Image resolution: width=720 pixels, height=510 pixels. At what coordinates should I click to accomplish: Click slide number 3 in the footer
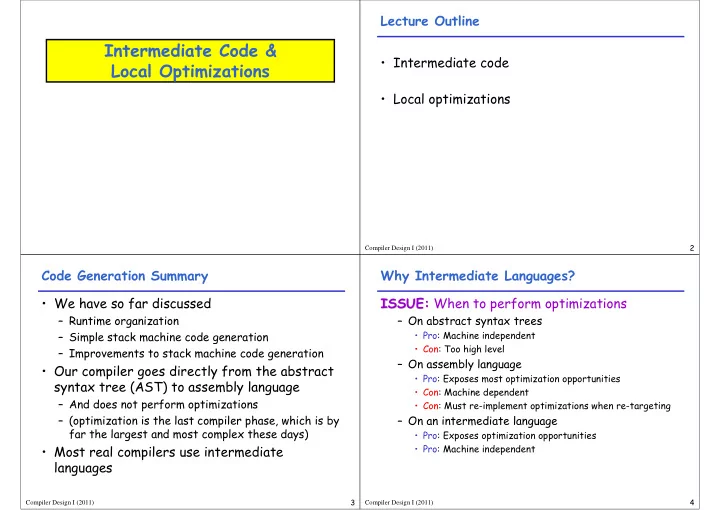(x=352, y=503)
